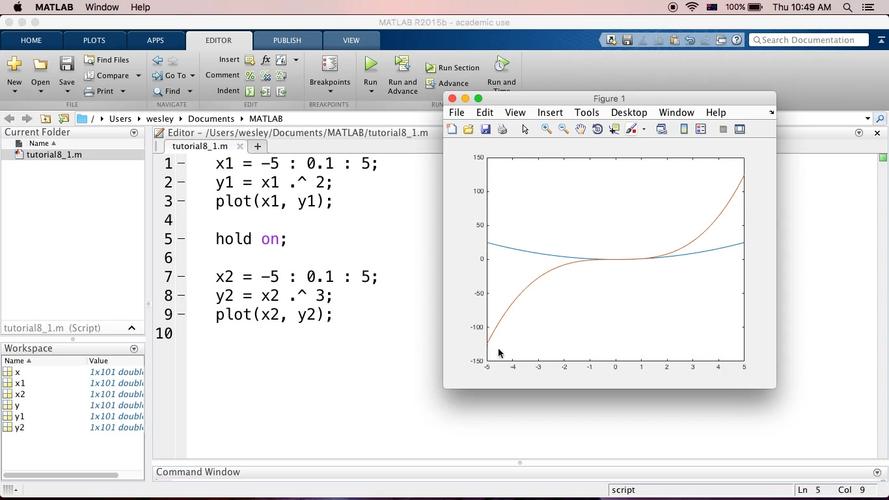Toggle breakpoint dash on line 5
Viewport: 889px width, 500px height.
(x=181, y=240)
